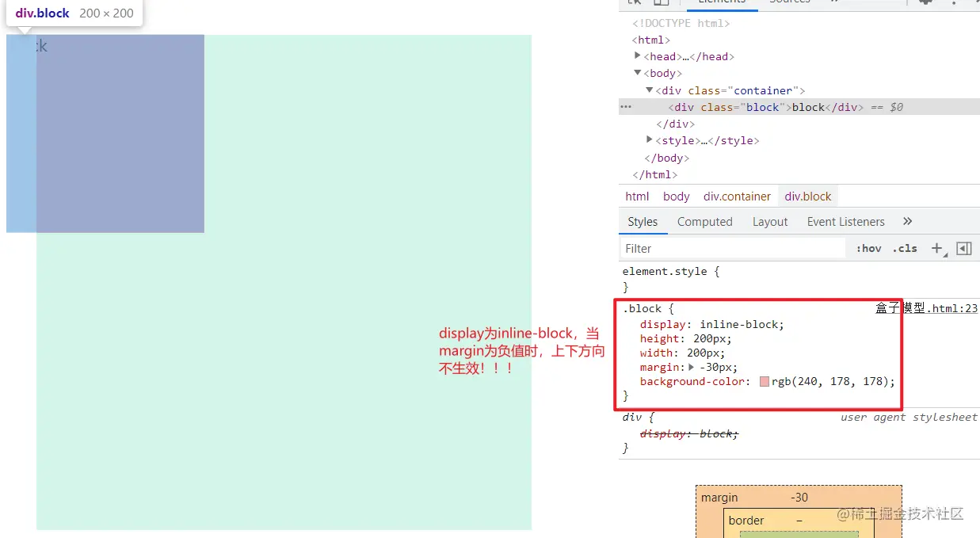This screenshot has height=538, width=980.
Task: Show more sidebar tabs via the chevron
Action: pos(908,221)
